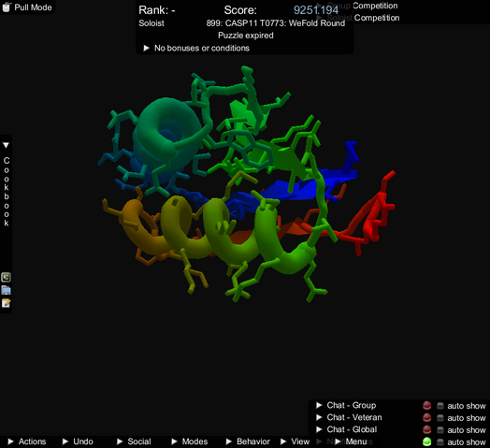Click the red status dot for Chat - Veteran
This screenshot has height=448, width=490.
(426, 418)
